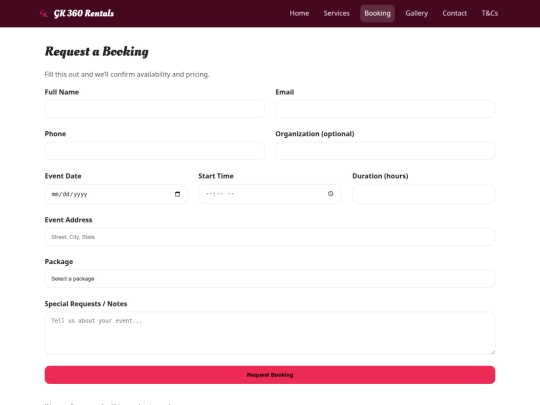
Task: Click the 'Fill this out' description text
Action: (x=127, y=74)
